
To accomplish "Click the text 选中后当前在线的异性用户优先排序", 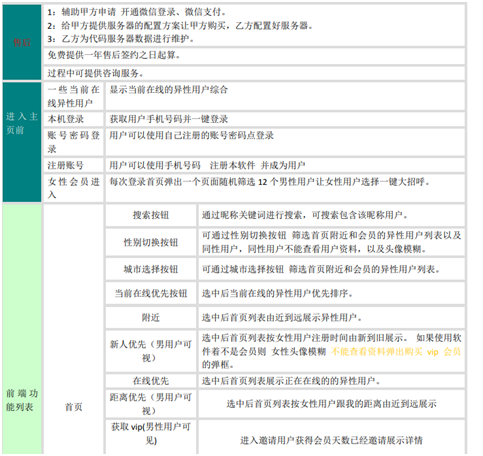I will [277, 293].
